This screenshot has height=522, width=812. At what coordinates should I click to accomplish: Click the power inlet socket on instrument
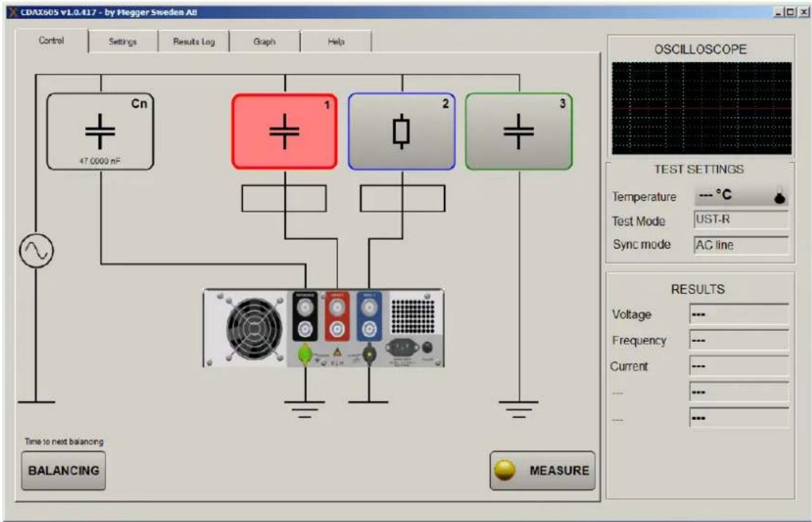tap(402, 347)
